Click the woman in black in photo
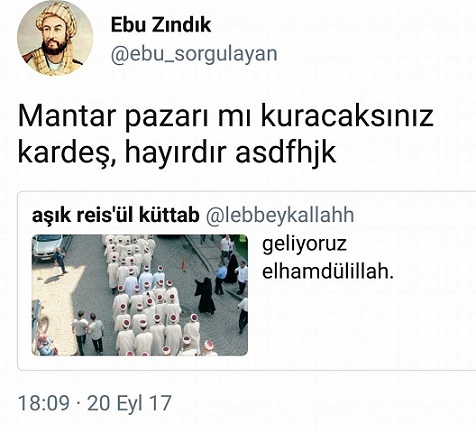The height and width of the screenshot is (432, 476). (x=205, y=295)
